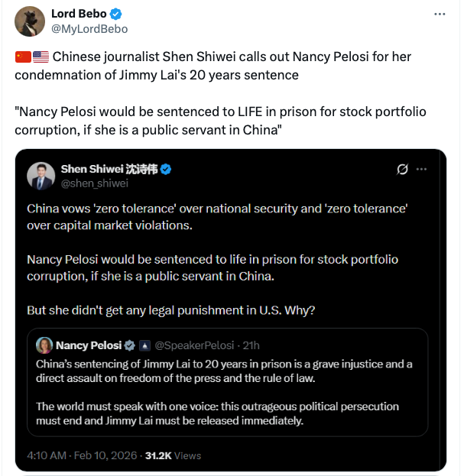Open the @MyLordBebo handle link

pos(89,29)
